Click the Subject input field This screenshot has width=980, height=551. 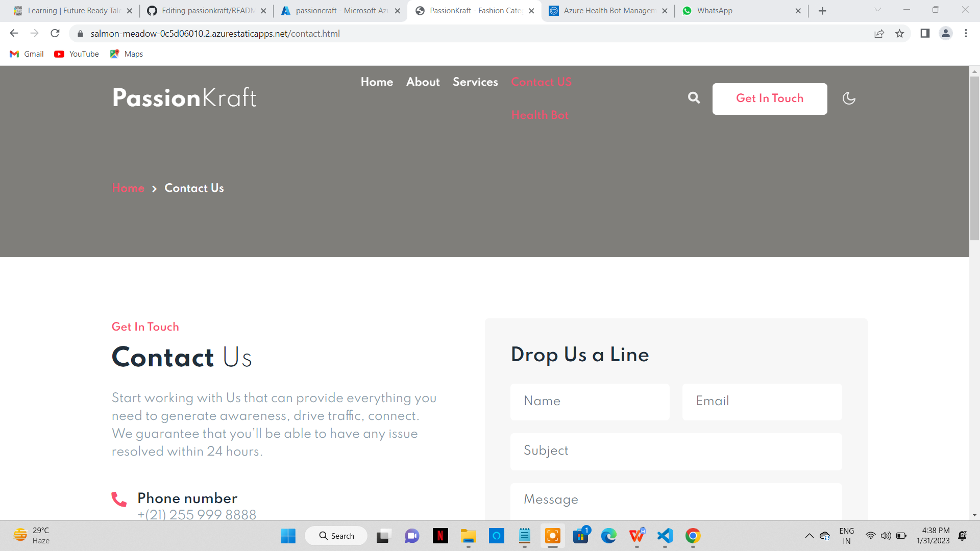676,451
